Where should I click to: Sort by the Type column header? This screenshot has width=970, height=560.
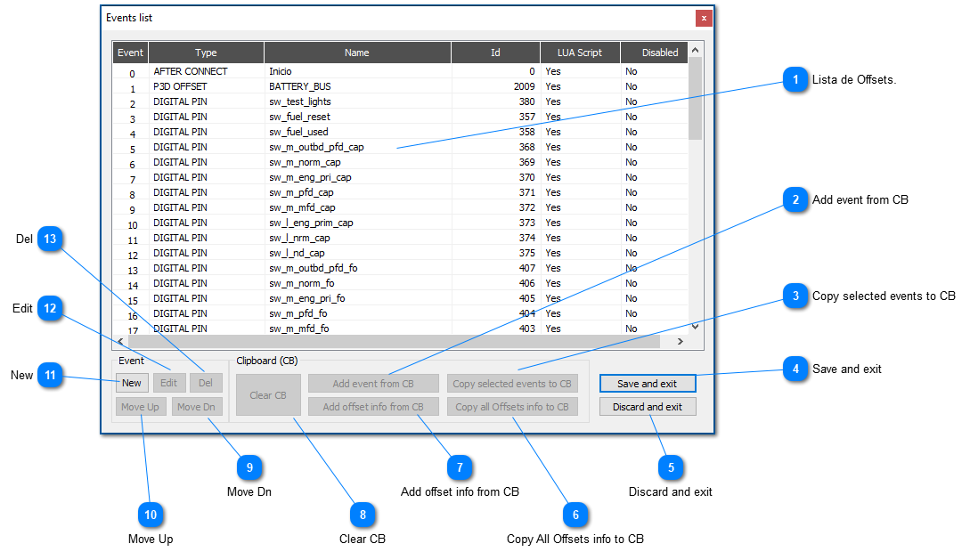pyautogui.click(x=206, y=53)
